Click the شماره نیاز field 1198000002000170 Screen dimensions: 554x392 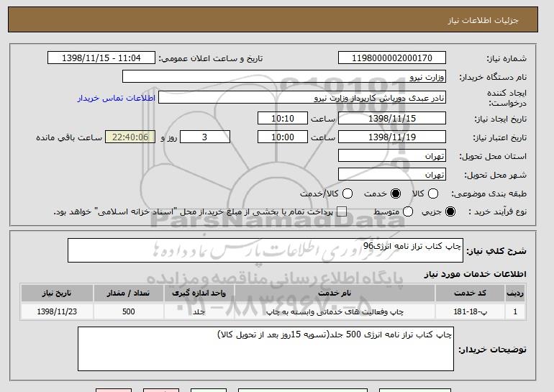(x=392, y=58)
